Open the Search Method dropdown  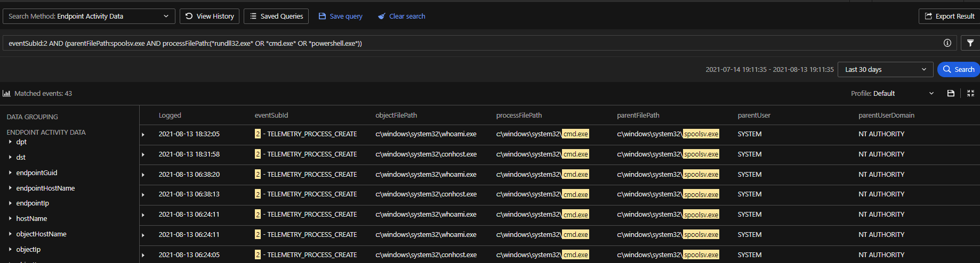click(89, 17)
